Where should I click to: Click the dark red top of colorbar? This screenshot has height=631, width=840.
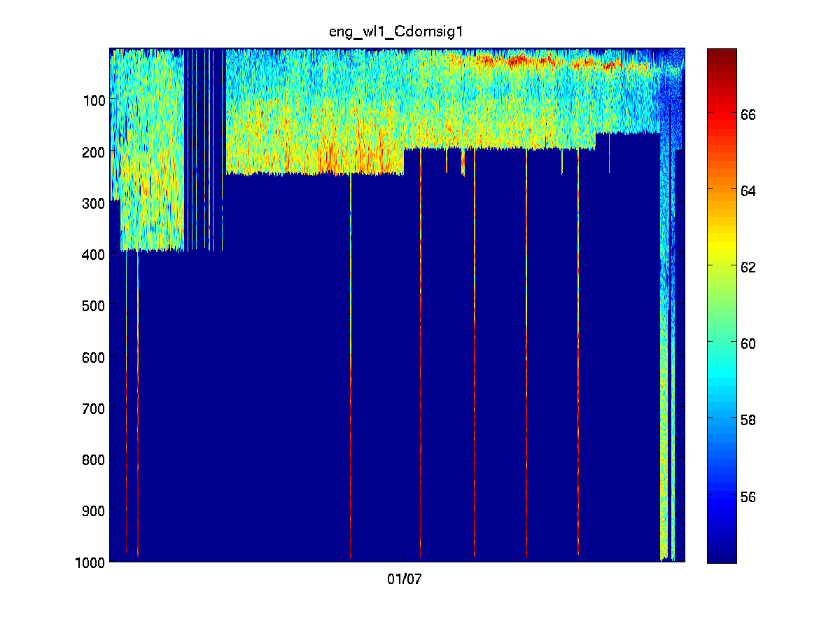(722, 55)
